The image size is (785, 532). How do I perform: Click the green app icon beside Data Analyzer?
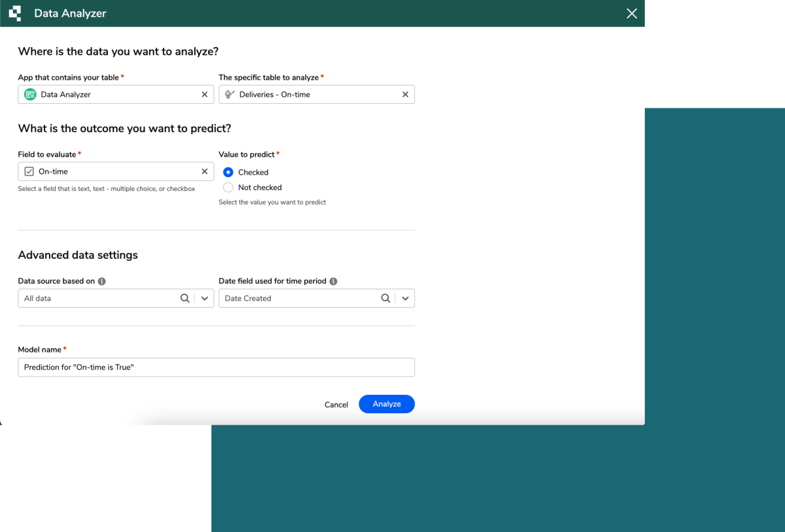[29, 94]
